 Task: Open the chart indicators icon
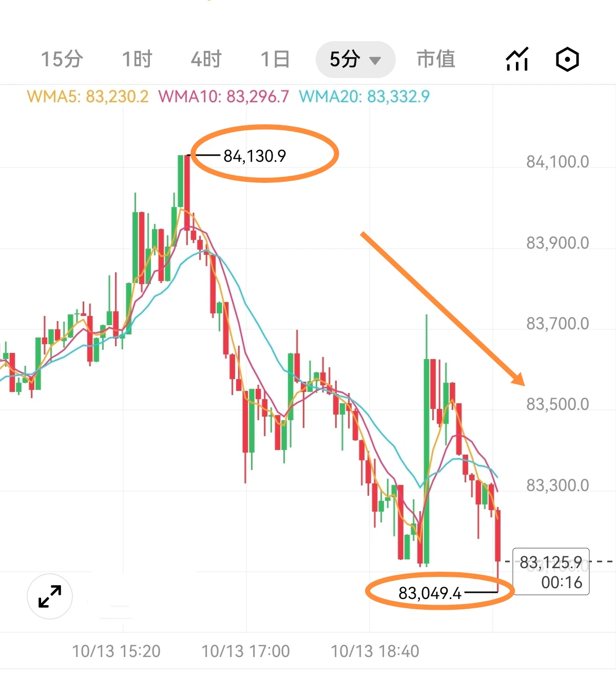517,59
